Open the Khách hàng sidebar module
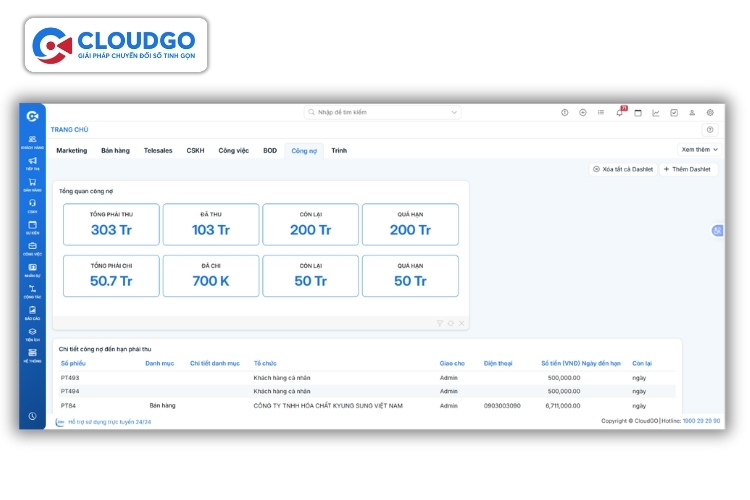 (x=33, y=141)
